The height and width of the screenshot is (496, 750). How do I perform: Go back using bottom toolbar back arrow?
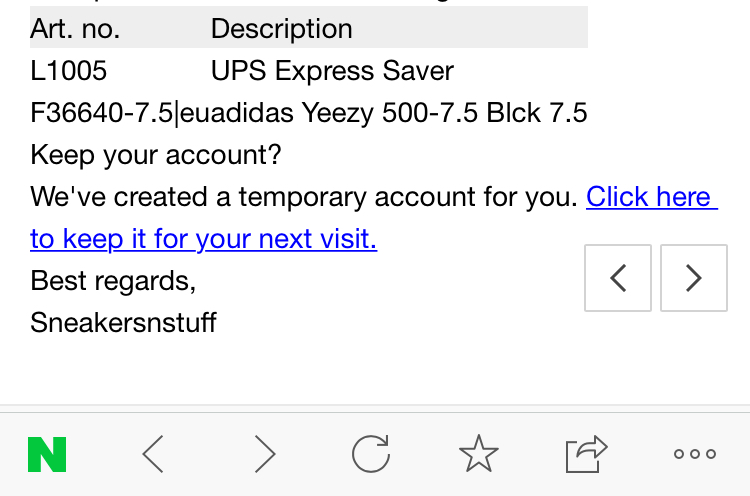click(152, 455)
